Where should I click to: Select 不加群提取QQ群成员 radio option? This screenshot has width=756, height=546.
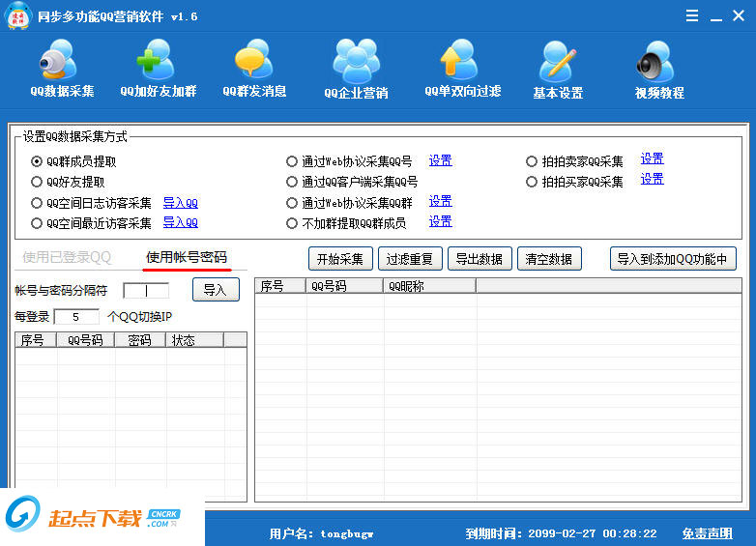tap(292, 223)
